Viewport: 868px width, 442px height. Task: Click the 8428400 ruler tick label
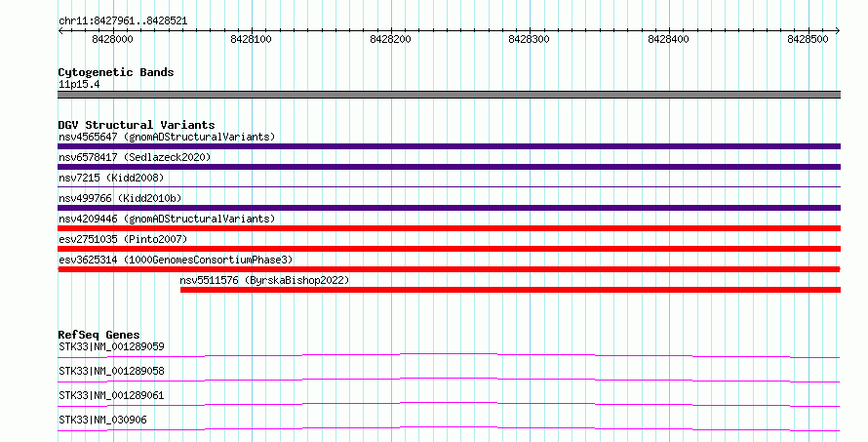[x=668, y=39]
